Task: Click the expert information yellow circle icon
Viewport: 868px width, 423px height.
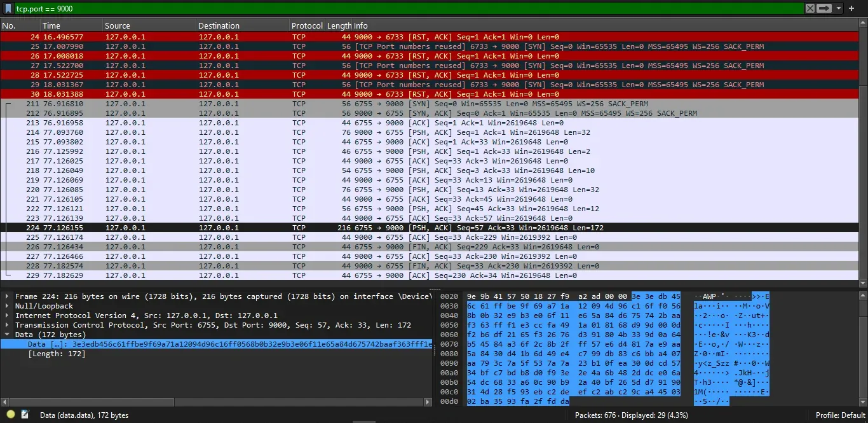Action: coord(11,415)
